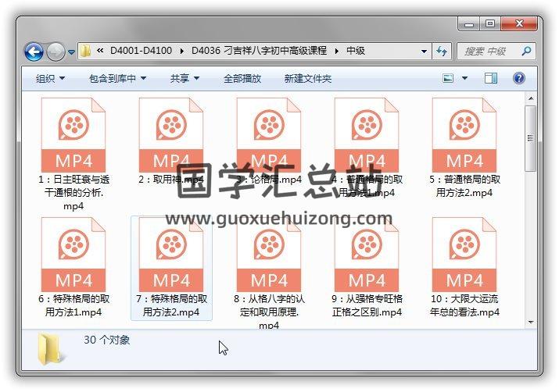Click file name 5：普通格局的取用方法2.mp4
Screen dimensions: 559x392
[x=464, y=186]
